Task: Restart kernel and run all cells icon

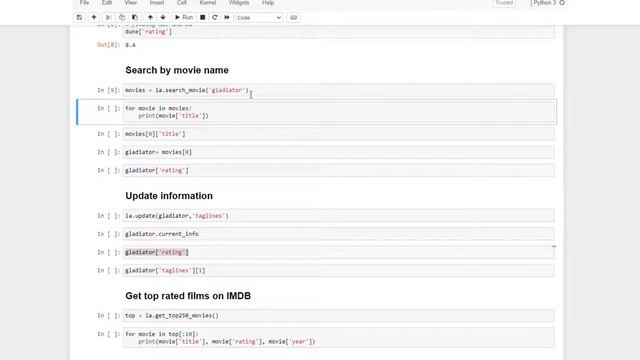Action: (x=227, y=18)
